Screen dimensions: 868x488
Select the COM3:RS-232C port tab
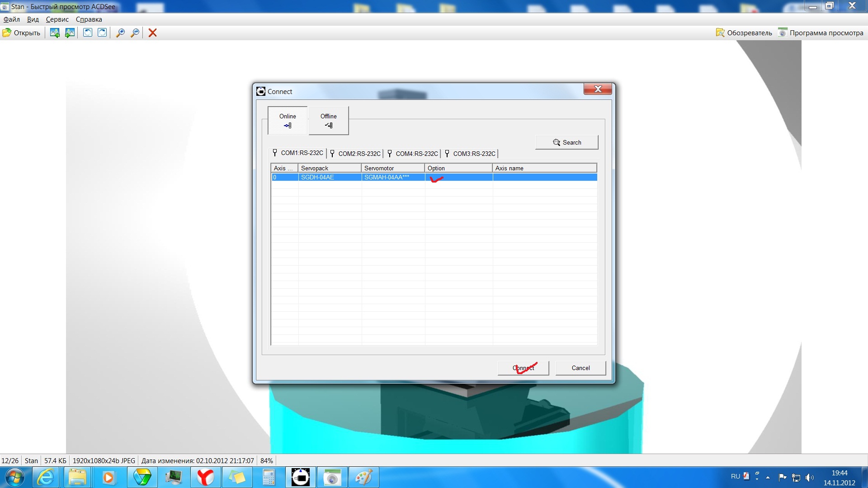[471, 154]
